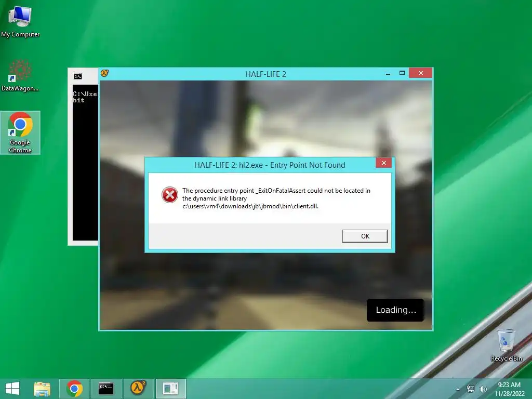This screenshot has width=532, height=399.
Task: Open File Explorer from the taskbar
Action: [x=42, y=389]
